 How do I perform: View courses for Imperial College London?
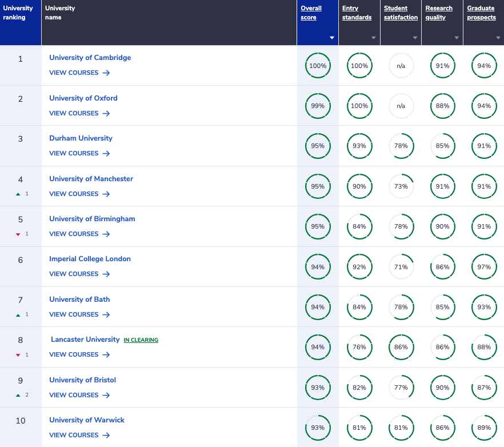click(x=79, y=274)
